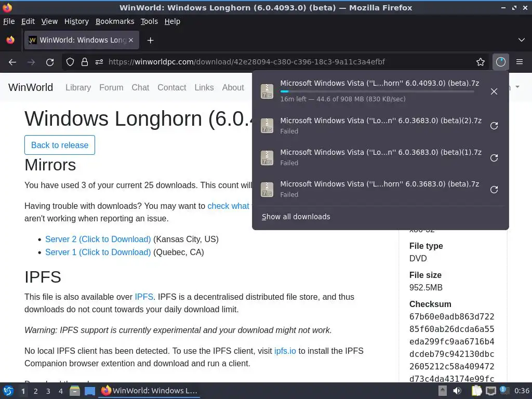Open the Library nav link

point(78,87)
